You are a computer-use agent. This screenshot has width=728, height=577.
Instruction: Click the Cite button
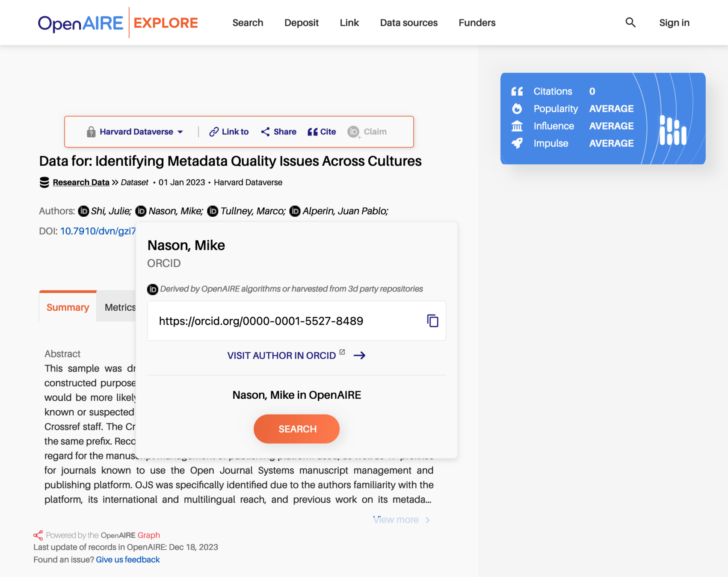click(322, 132)
